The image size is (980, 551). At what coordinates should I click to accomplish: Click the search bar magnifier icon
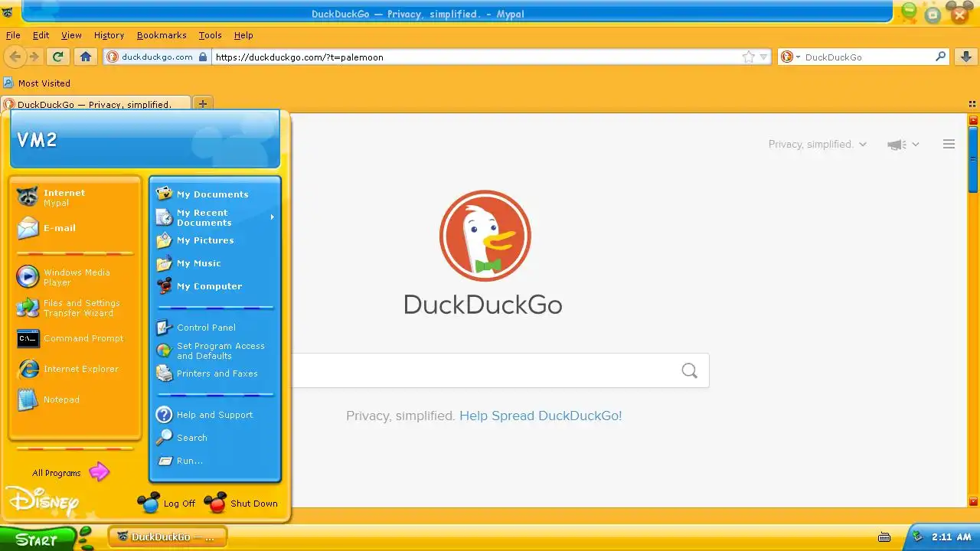[941, 57]
